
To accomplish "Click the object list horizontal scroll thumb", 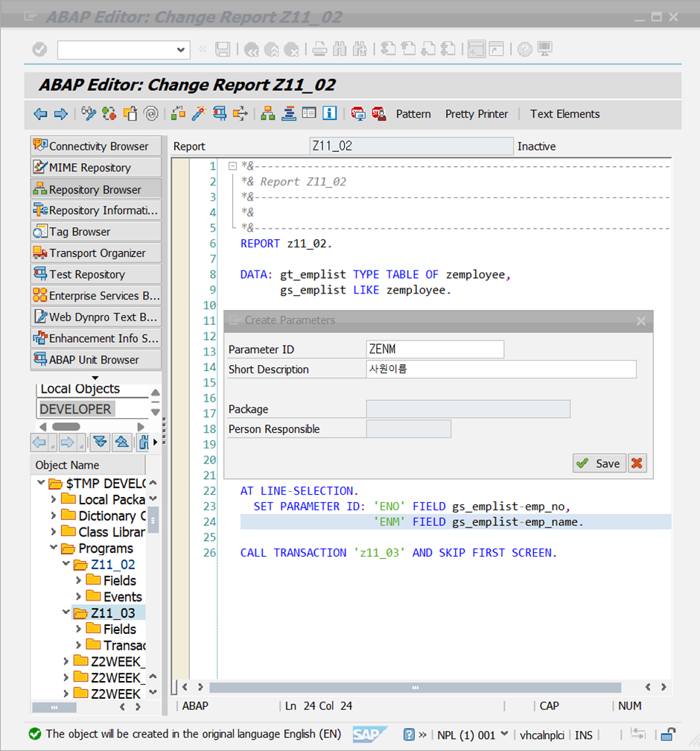I will point(66,426).
